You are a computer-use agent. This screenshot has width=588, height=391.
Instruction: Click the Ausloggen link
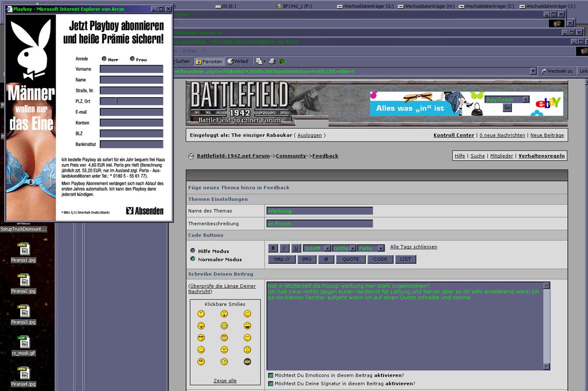pos(310,135)
